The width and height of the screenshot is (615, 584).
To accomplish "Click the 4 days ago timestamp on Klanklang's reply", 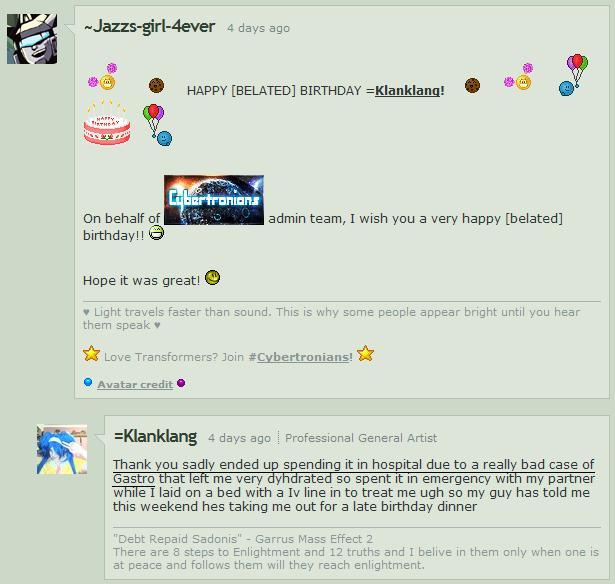I will coord(239,438).
